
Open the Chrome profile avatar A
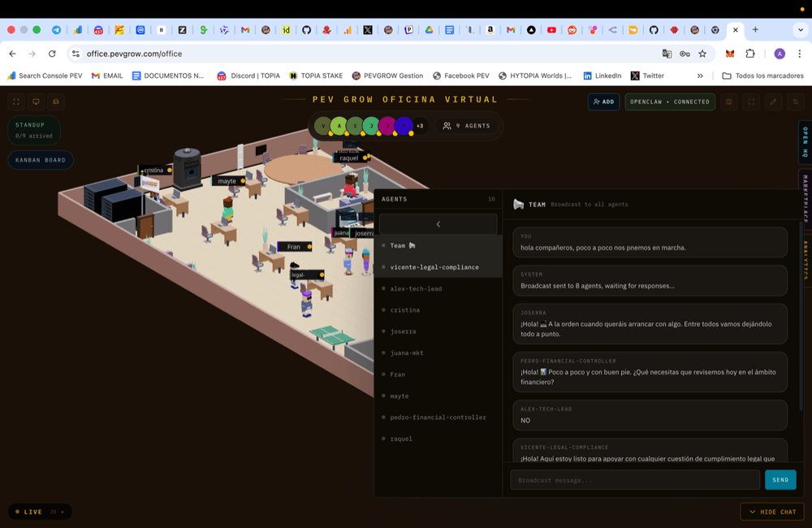point(780,54)
